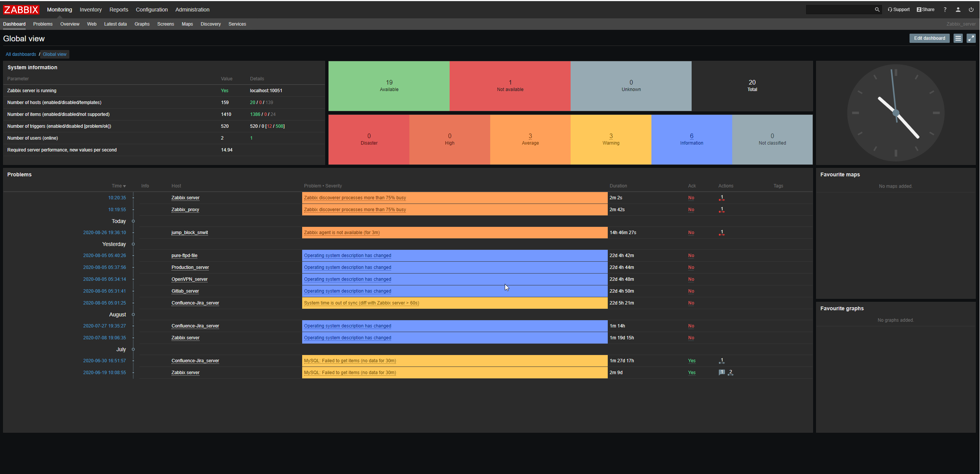The width and height of the screenshot is (980, 474).
Task: Click the messages icon on the last problem row
Action: (722, 372)
